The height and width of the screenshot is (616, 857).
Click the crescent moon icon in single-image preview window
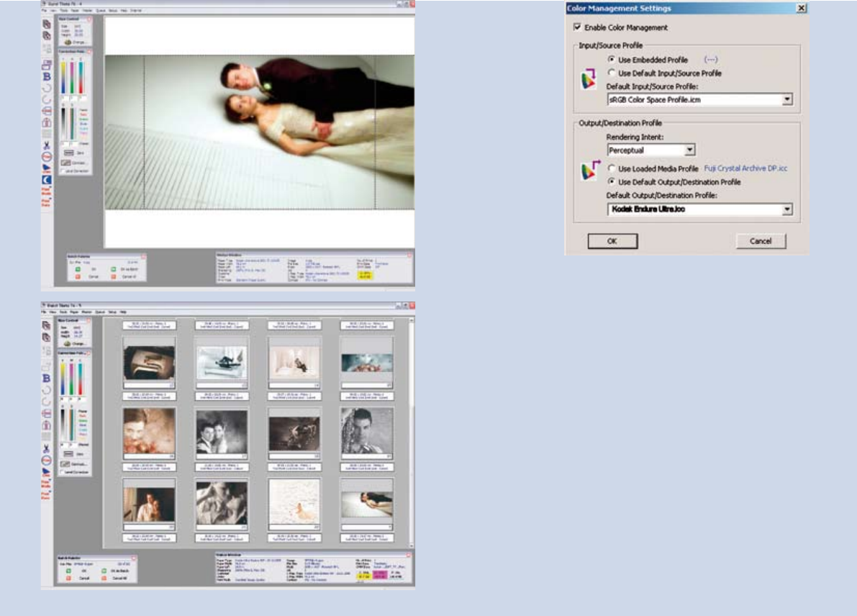click(x=47, y=180)
